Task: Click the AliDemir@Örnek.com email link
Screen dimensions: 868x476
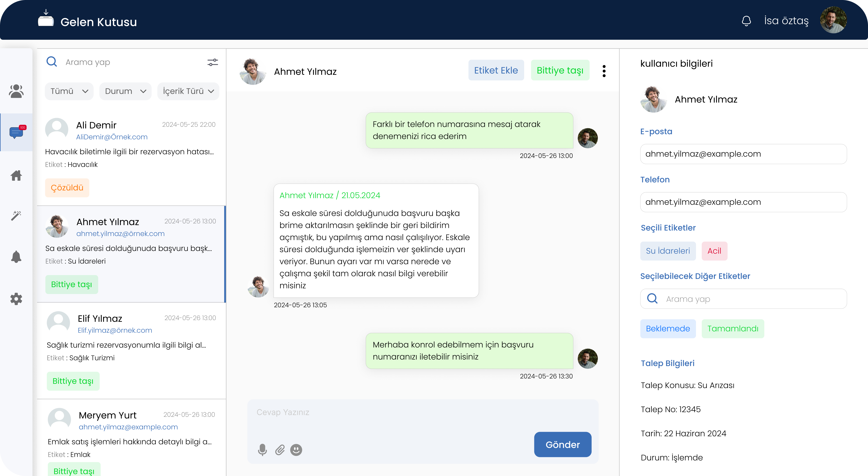Action: [112, 137]
